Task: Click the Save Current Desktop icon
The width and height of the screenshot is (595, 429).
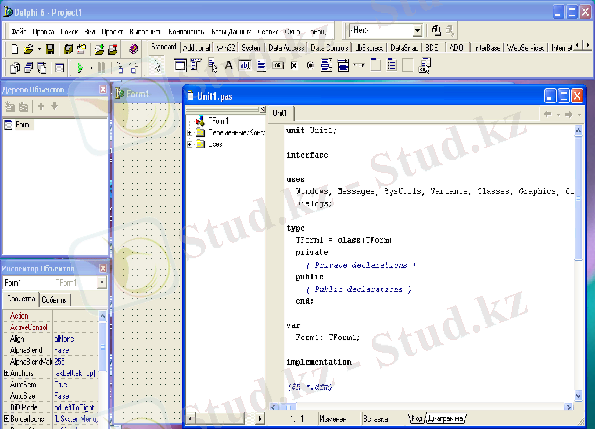Action: point(436,30)
